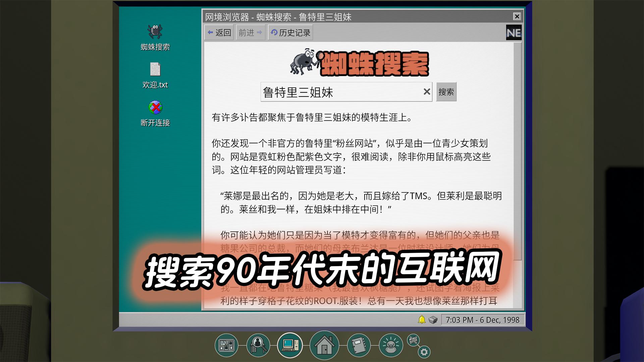Click the paragraph starting 你还发现一个非官方

point(351,157)
